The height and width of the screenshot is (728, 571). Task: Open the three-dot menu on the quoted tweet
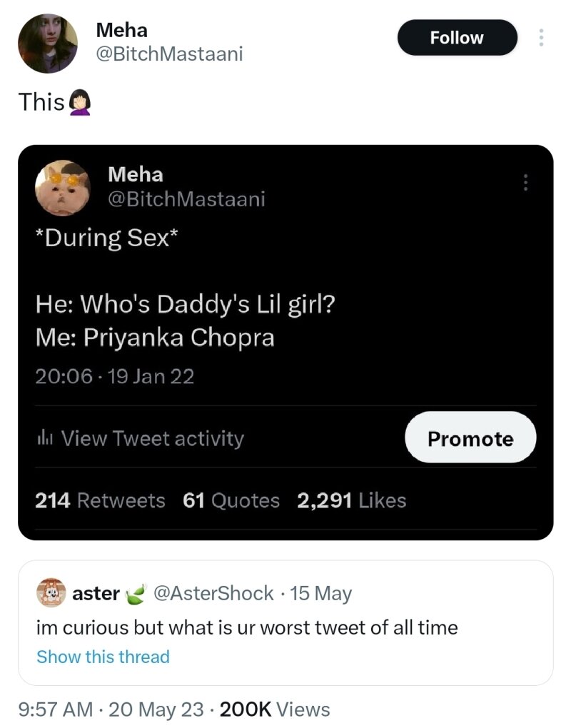(526, 183)
